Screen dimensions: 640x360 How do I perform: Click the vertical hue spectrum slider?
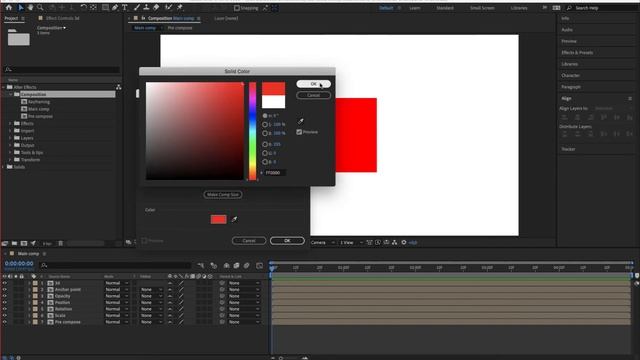[253, 131]
